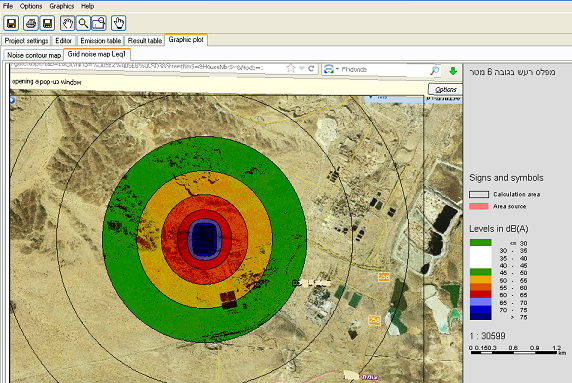Image resolution: width=572 pixels, height=383 pixels.
Task: Select the magnifier zoom tool
Action: coord(83,23)
